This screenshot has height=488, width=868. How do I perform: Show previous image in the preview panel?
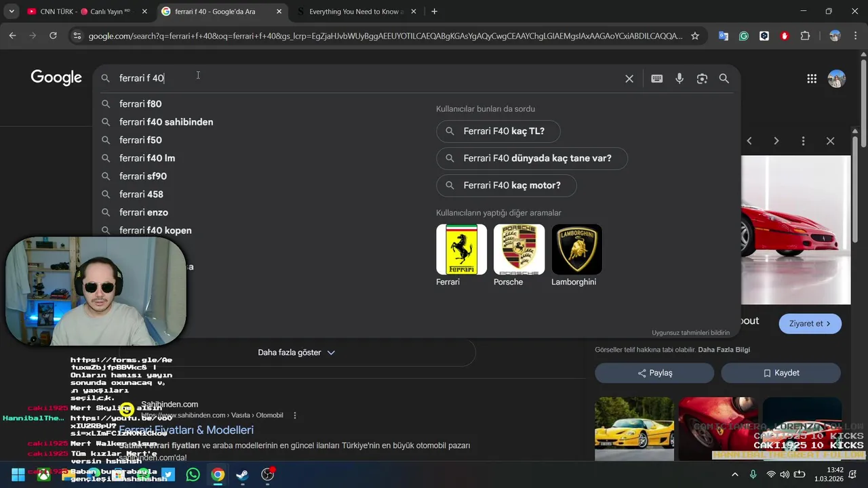pos(749,141)
